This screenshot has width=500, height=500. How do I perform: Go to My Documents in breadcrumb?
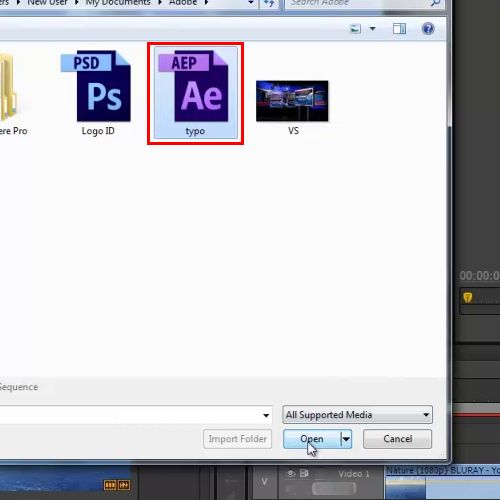[x=118, y=3]
